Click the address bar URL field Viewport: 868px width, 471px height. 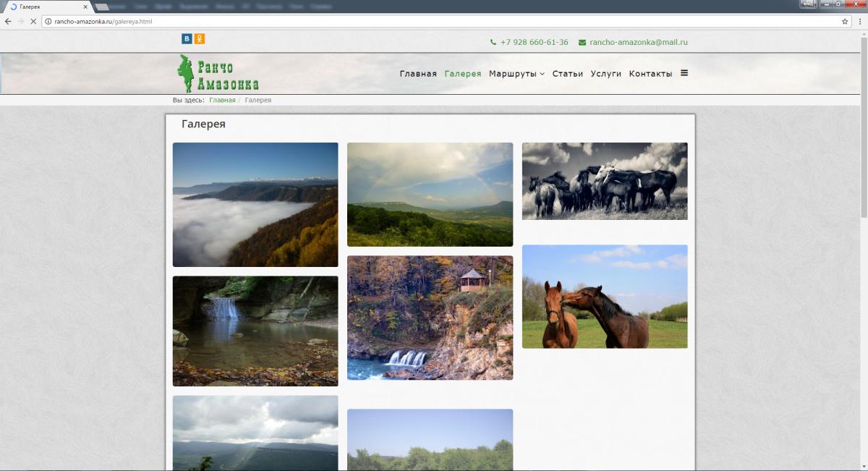434,22
